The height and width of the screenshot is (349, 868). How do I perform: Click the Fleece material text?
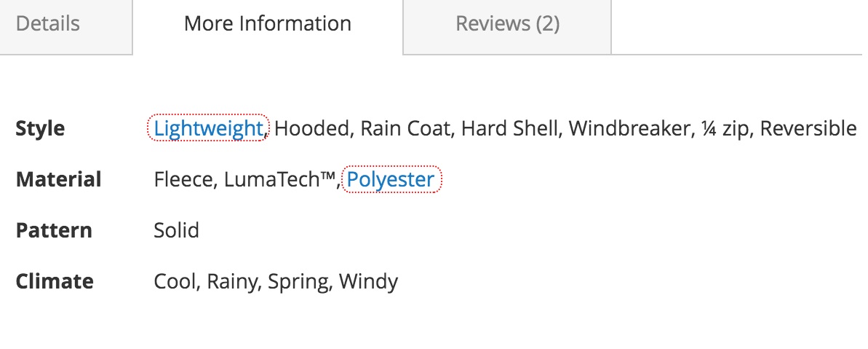click(183, 180)
